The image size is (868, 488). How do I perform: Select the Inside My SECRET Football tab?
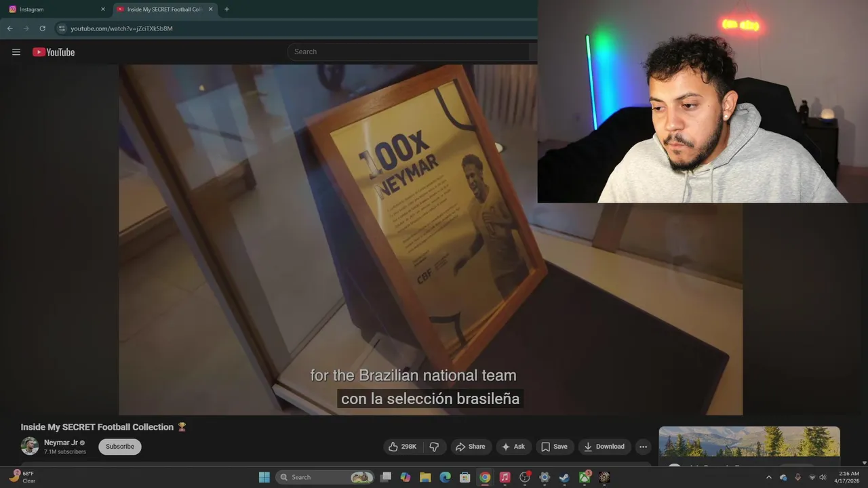[x=163, y=9]
